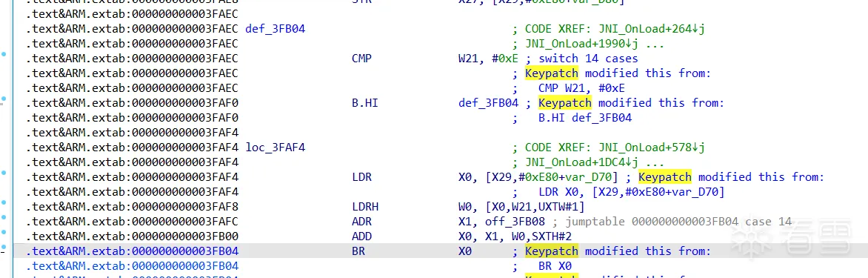868x278 pixels.
Task: Click operand W21, #0xE of CMP instruction
Action: click(488, 58)
